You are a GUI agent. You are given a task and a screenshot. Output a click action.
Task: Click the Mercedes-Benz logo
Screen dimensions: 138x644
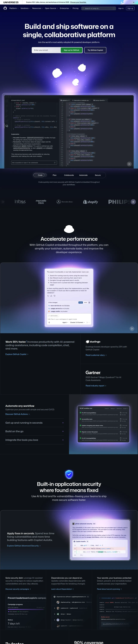(x=65, y=202)
